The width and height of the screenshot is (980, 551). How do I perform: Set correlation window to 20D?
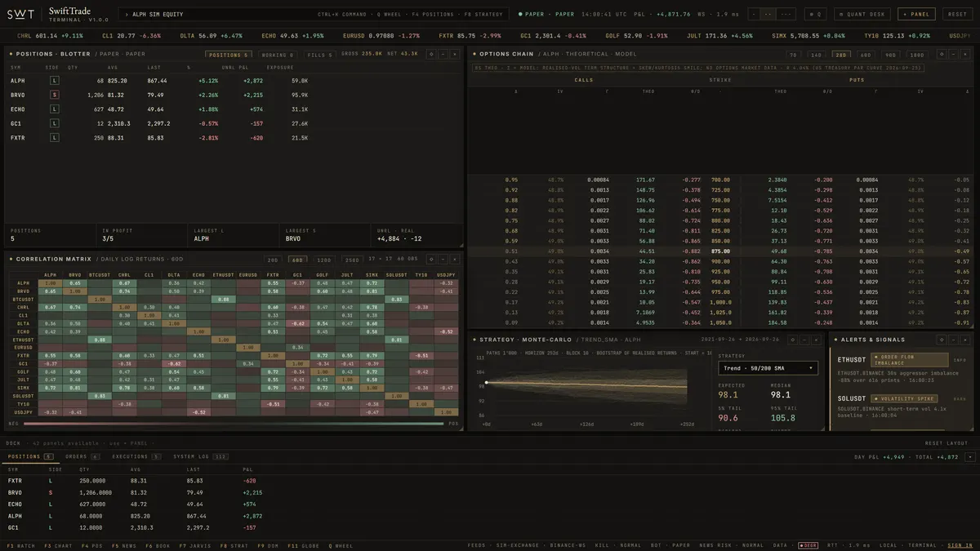(273, 259)
